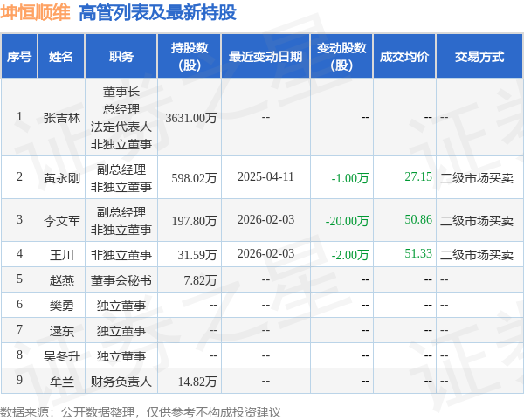524x420 pixels.
Task: Click the 姓名 column header
Action: tap(61, 56)
